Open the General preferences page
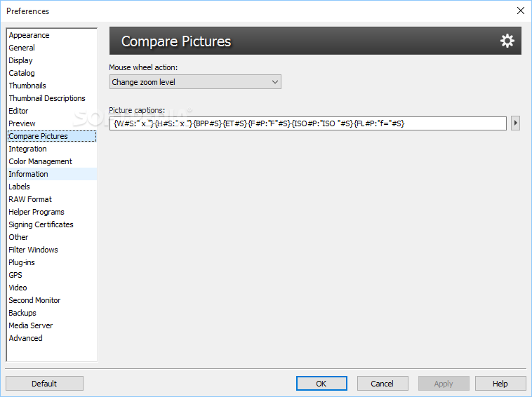Screen dimensions: 532x397 click(x=22, y=48)
